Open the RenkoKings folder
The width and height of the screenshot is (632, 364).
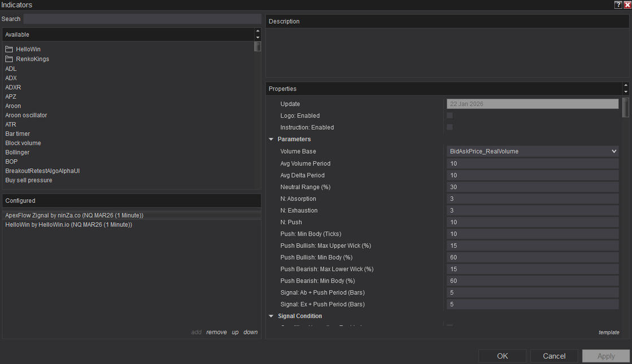click(x=32, y=59)
